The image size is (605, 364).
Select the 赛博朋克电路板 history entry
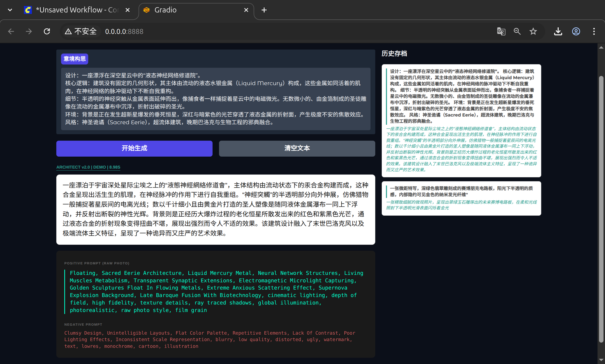click(x=461, y=198)
